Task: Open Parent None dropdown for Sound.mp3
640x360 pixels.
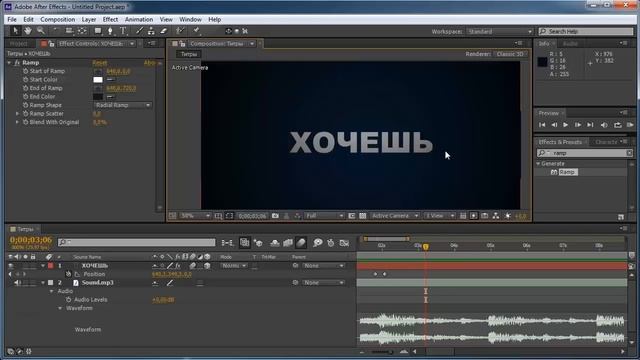Action: tap(323, 282)
